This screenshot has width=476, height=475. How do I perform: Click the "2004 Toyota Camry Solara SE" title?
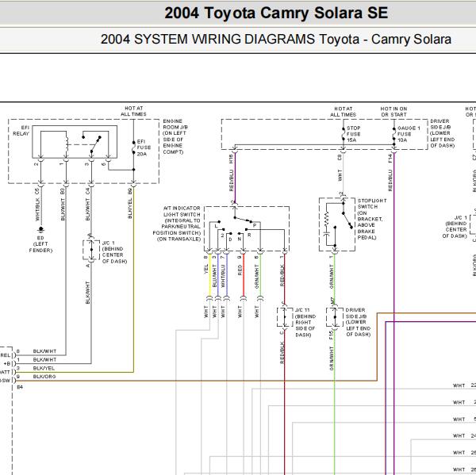pos(276,13)
